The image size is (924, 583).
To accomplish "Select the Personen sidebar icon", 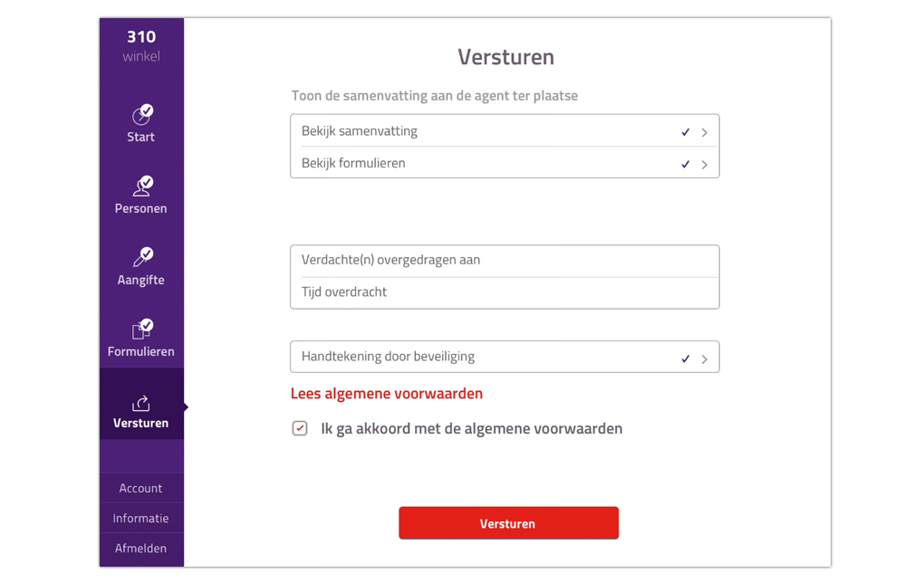I will click(141, 186).
